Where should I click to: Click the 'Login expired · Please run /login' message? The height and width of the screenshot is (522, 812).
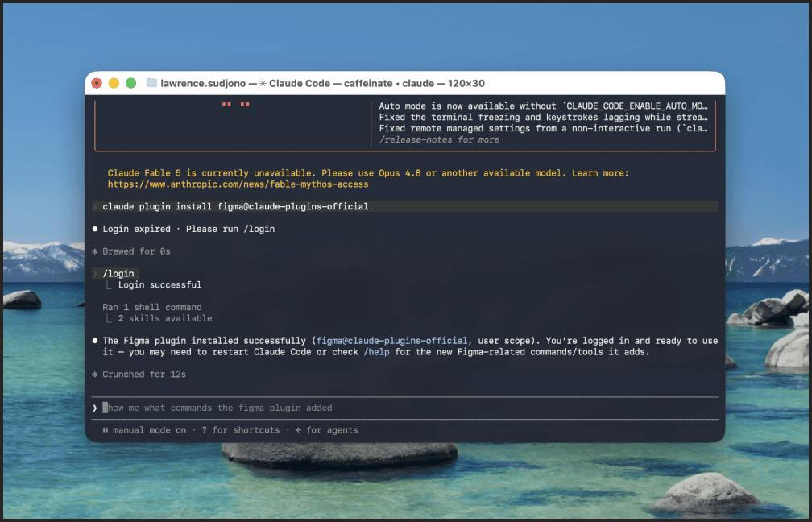pos(188,229)
